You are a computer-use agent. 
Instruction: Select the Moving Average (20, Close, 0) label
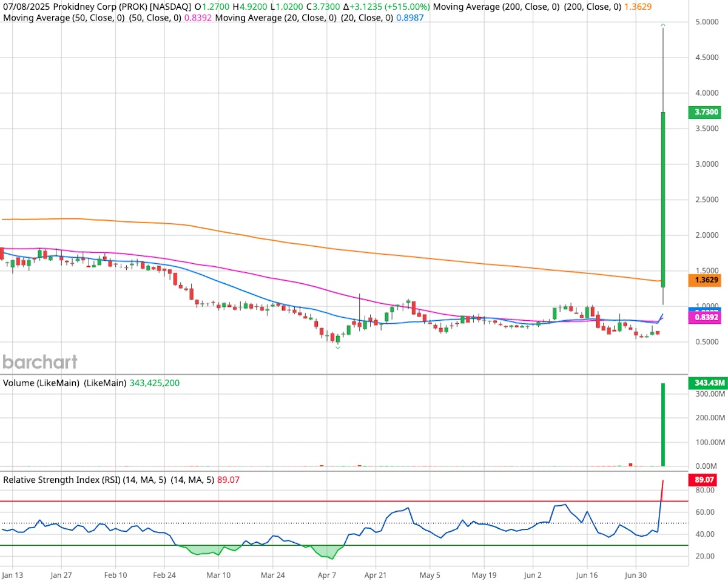tap(275, 18)
